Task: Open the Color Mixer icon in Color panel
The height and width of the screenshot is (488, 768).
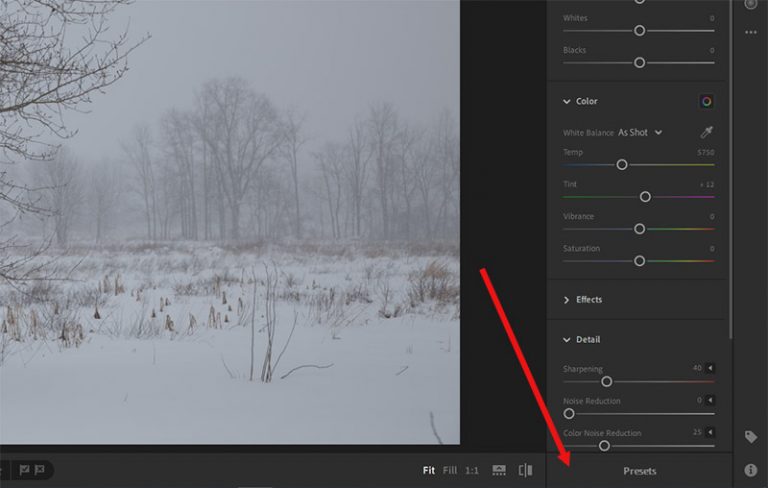Action: 706,101
